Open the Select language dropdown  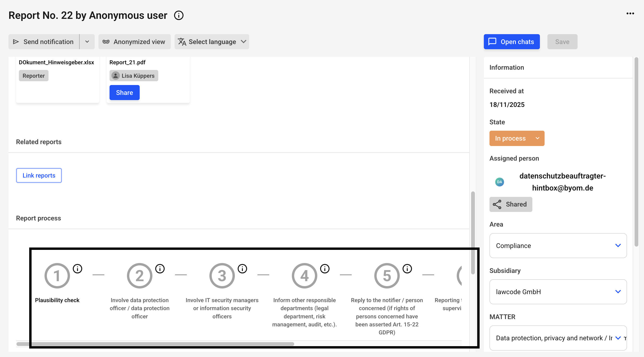coord(212,42)
